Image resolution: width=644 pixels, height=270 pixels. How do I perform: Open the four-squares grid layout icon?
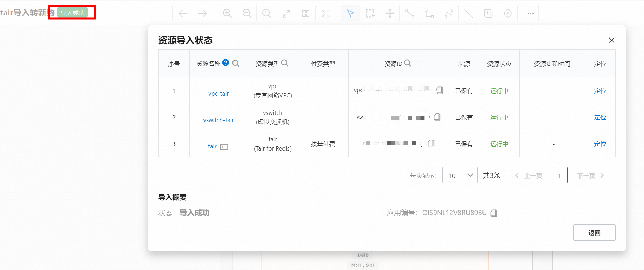click(x=306, y=13)
